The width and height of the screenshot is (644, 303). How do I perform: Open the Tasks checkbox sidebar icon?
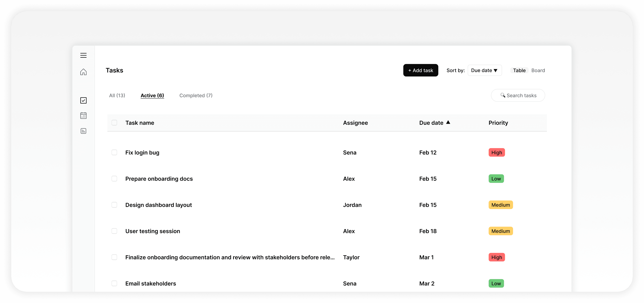tap(83, 100)
